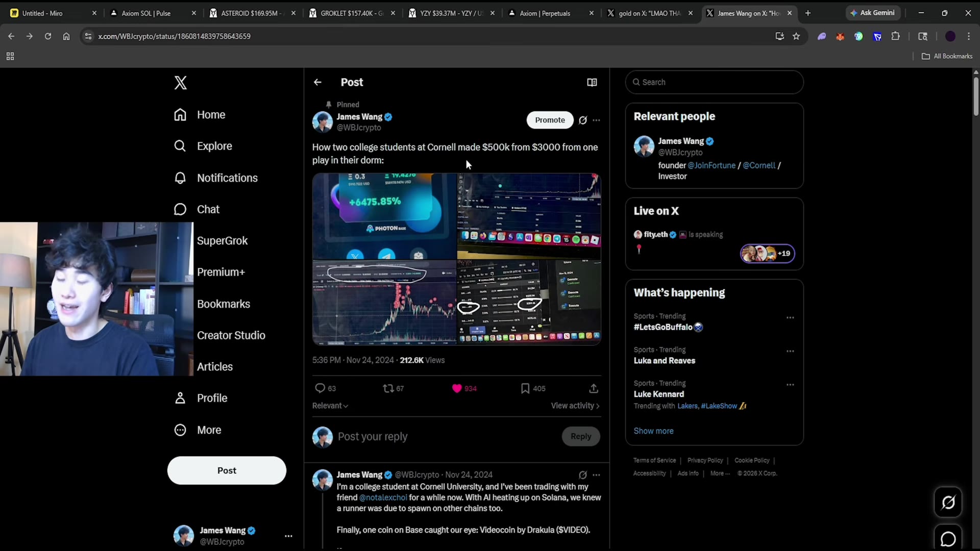Open Creator Studio in sidebar
The height and width of the screenshot is (551, 980).
[x=231, y=335]
